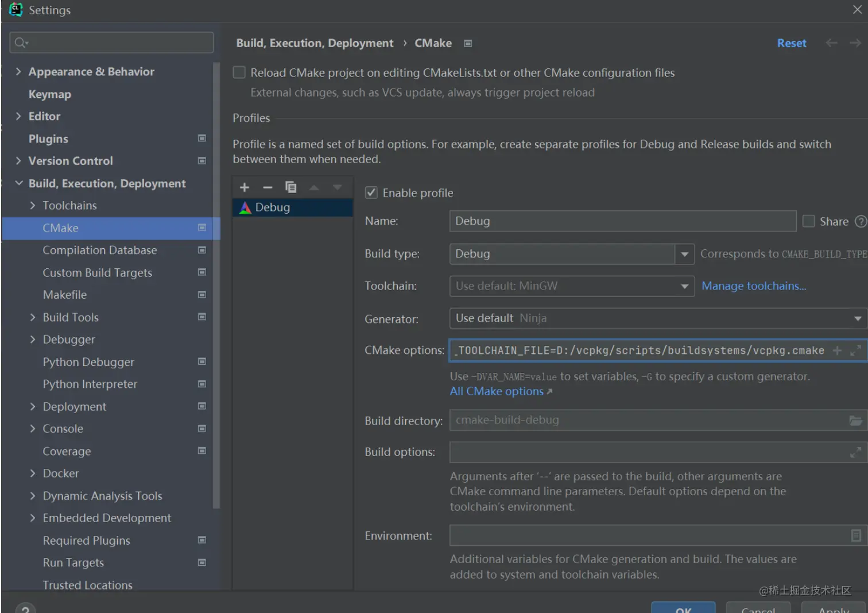Click the settings search box
Viewport: 868px width, 613px height.
coord(112,43)
